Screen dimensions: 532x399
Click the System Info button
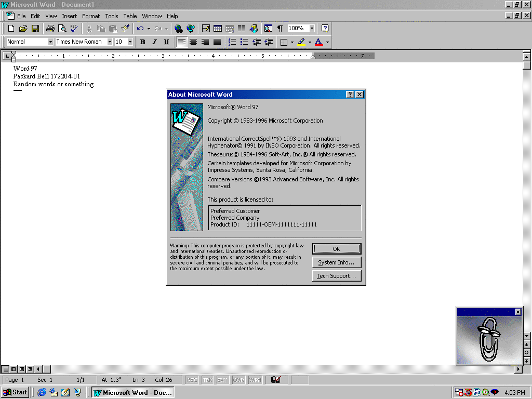coord(336,262)
